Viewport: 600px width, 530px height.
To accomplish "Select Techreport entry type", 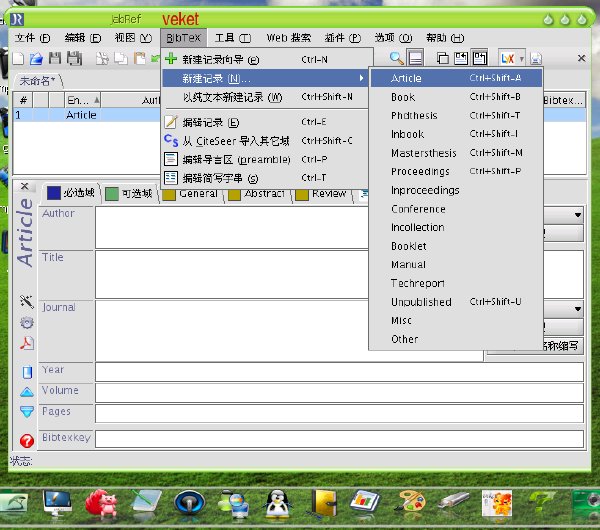I will 456,283.
